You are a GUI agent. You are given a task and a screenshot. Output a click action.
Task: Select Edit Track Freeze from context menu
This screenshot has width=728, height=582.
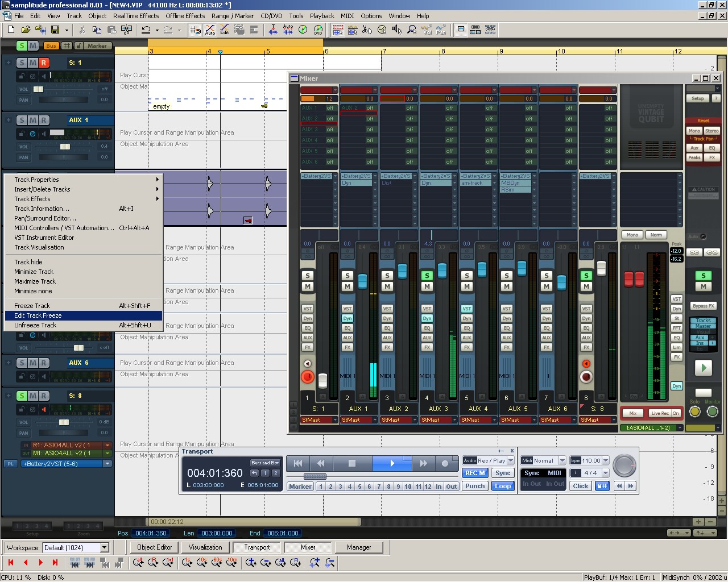point(38,315)
